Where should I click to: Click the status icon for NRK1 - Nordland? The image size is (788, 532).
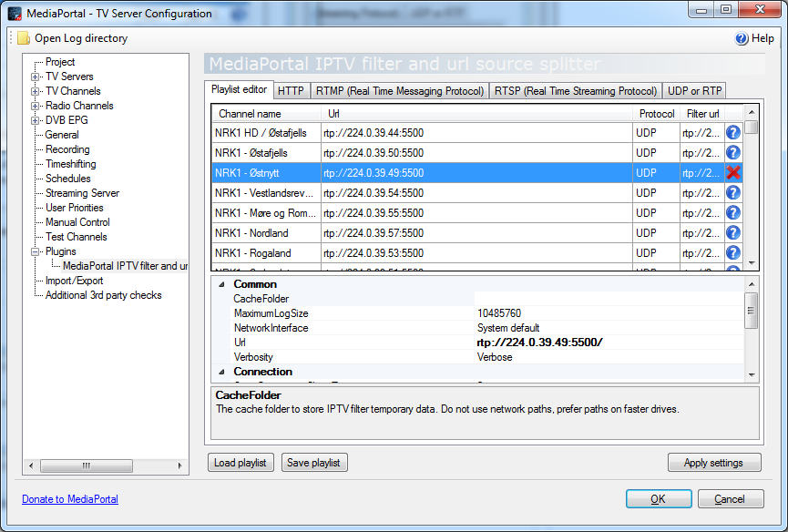(x=733, y=233)
